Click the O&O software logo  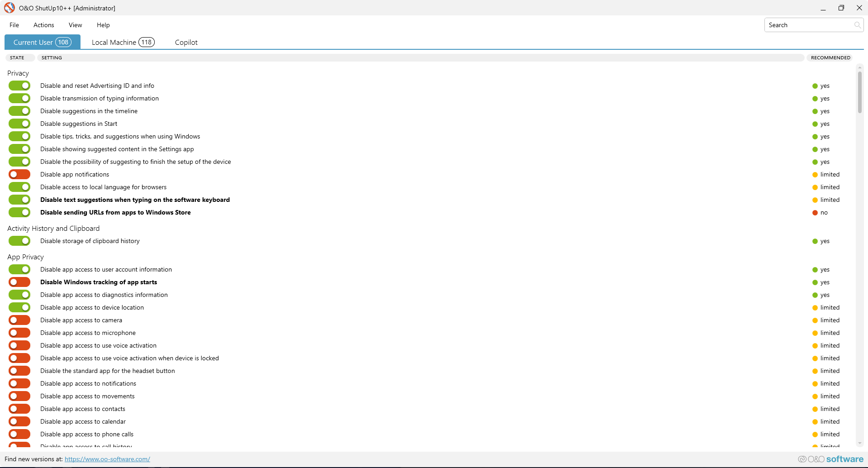[831, 459]
